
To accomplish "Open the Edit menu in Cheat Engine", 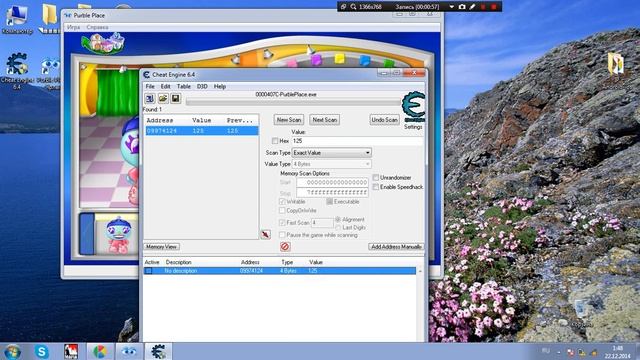I will coord(165,87).
